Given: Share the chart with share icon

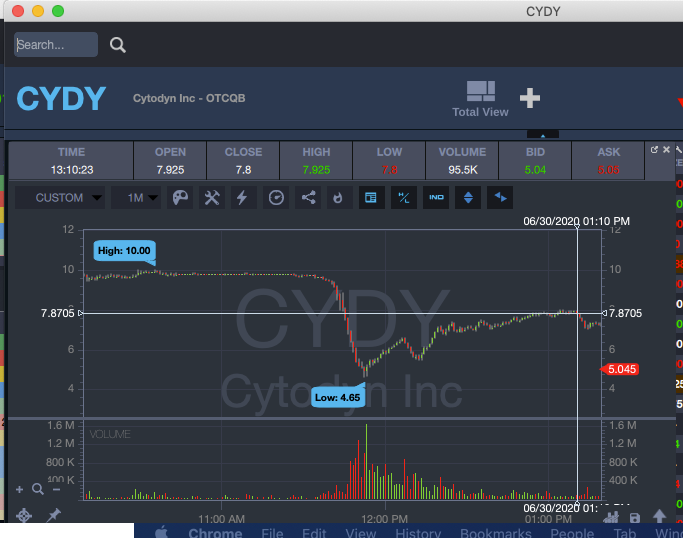Looking at the screenshot, I should [x=308, y=198].
